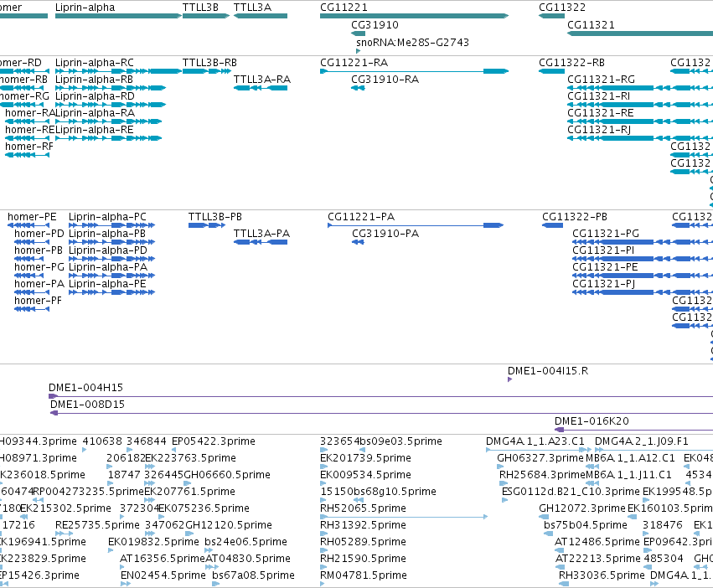Image resolution: width=713 pixels, height=588 pixels.
Task: Select protein Liprin-alpha-PA
Action: (112, 276)
